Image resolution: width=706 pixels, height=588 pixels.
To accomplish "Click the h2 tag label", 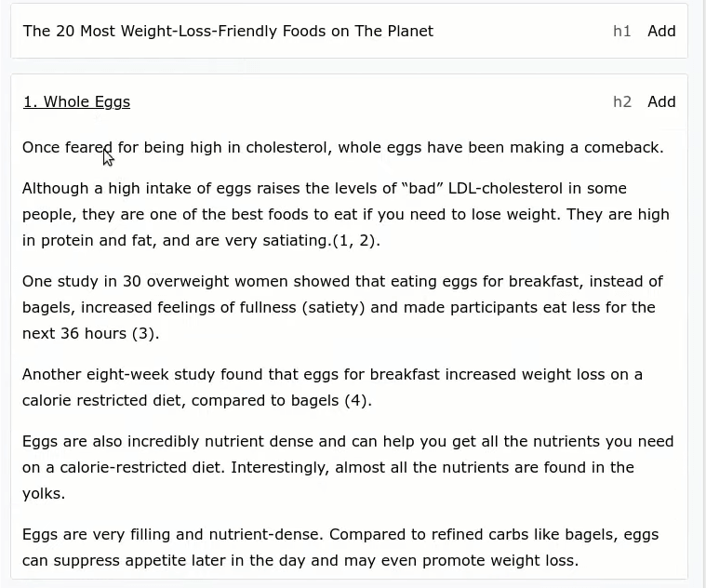I will coord(621,101).
